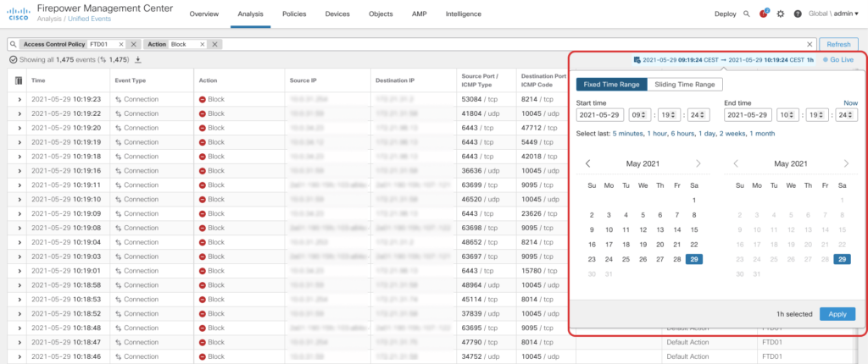Image resolution: width=868 pixels, height=364 pixels.
Task: Click the Event Type column header
Action: tap(130, 80)
